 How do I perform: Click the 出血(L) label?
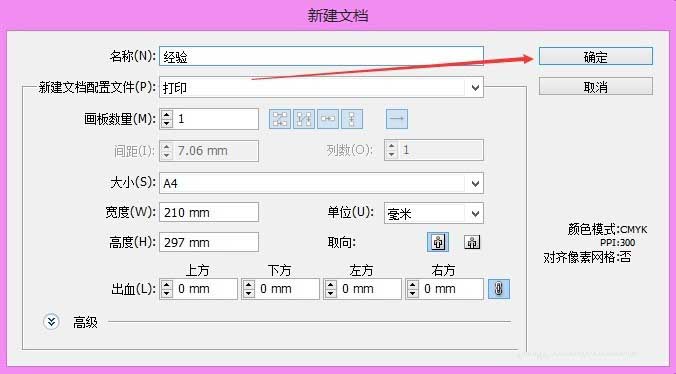[133, 289]
